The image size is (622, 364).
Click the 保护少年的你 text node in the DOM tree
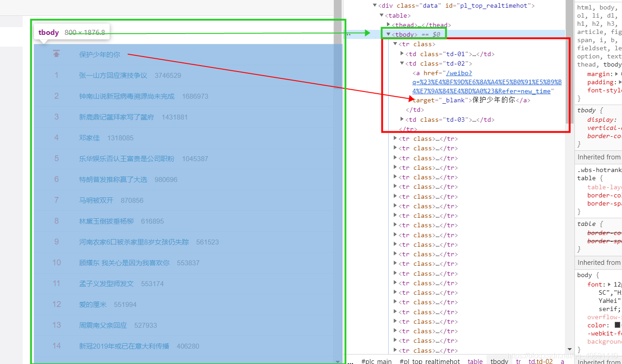(x=494, y=100)
